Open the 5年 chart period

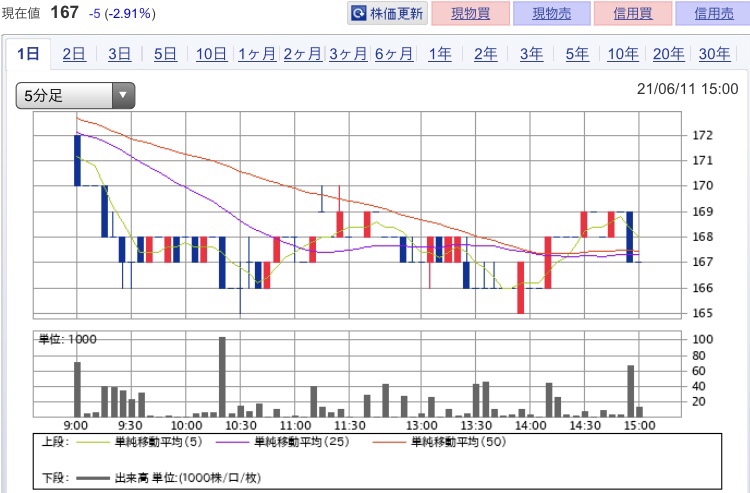click(x=577, y=54)
